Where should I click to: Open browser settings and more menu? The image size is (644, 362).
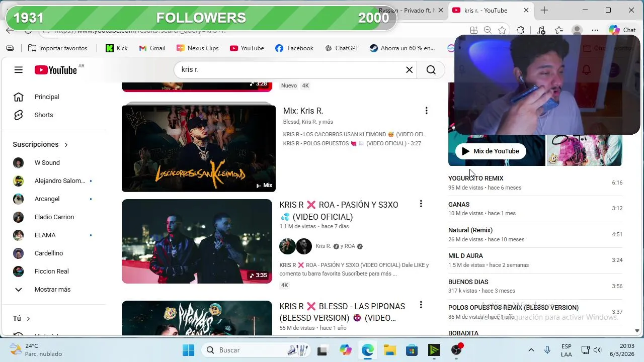(x=595, y=30)
